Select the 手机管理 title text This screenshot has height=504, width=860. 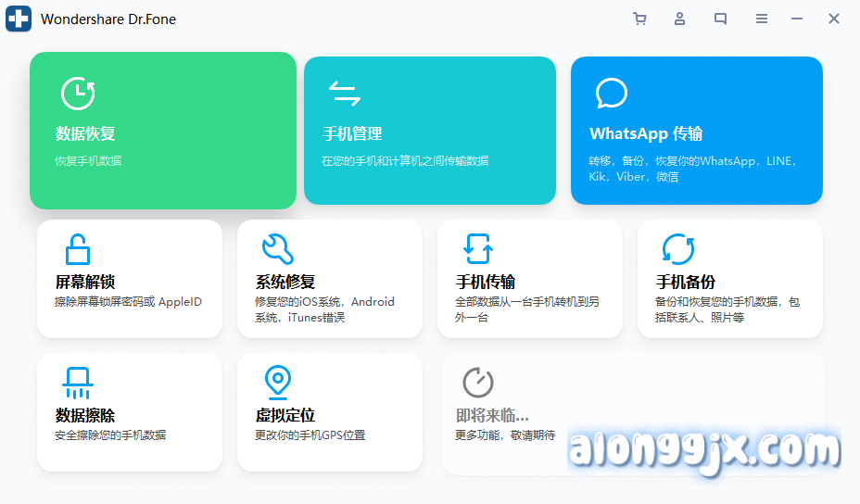click(x=352, y=134)
